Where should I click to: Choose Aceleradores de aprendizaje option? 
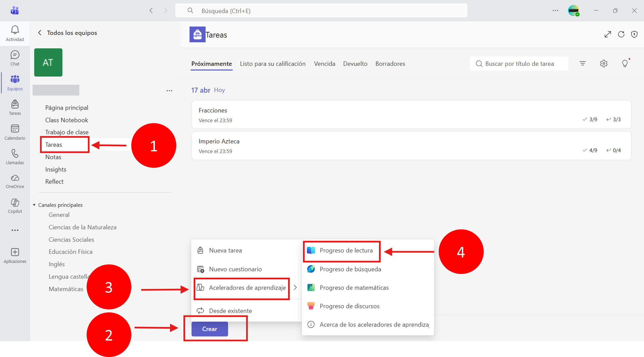click(x=247, y=288)
